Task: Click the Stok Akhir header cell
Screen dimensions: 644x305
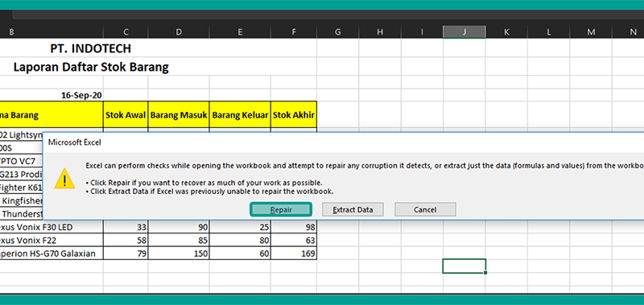Action: [x=294, y=114]
